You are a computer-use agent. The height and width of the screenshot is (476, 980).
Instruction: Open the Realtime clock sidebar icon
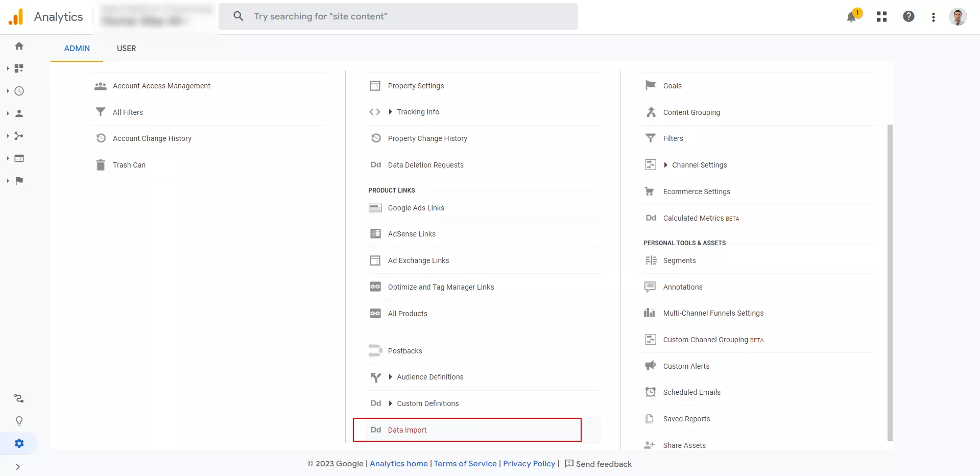click(19, 91)
